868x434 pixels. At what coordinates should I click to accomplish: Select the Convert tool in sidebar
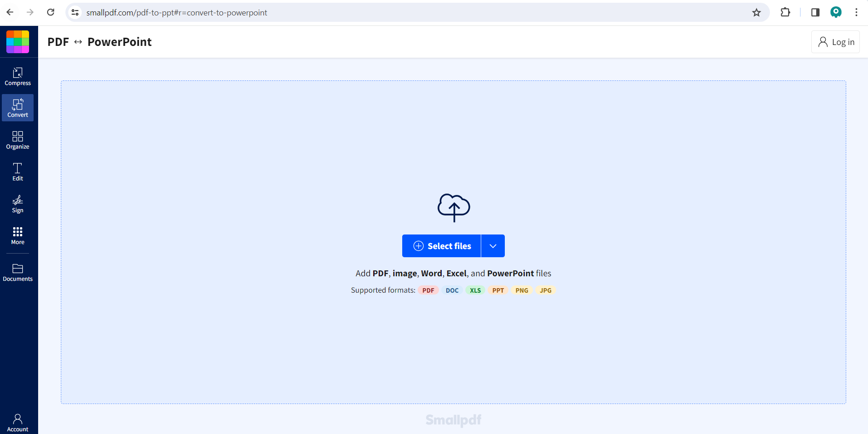(x=18, y=108)
